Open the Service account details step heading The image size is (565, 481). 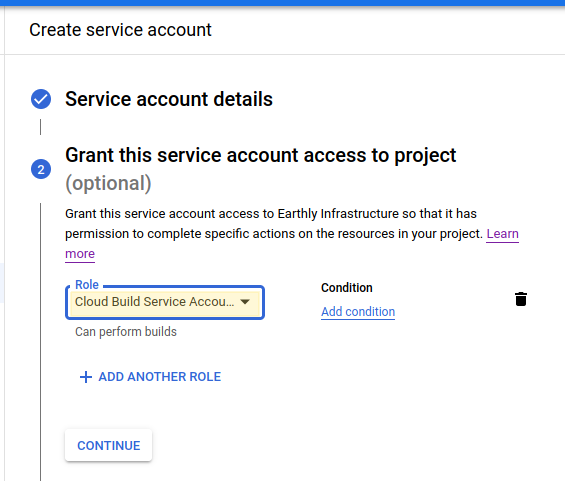pyautogui.click(x=169, y=99)
